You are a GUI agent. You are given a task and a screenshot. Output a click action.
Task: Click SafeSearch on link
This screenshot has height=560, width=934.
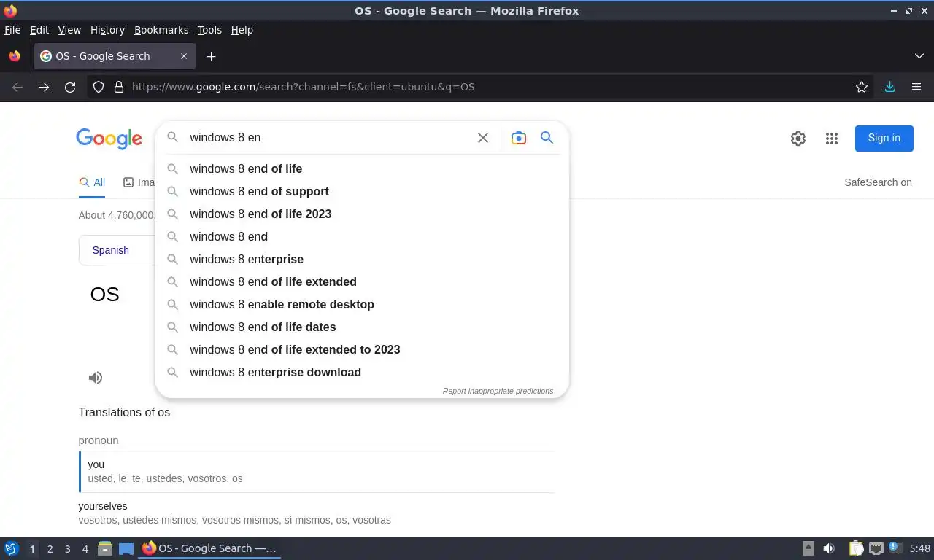[x=878, y=182]
